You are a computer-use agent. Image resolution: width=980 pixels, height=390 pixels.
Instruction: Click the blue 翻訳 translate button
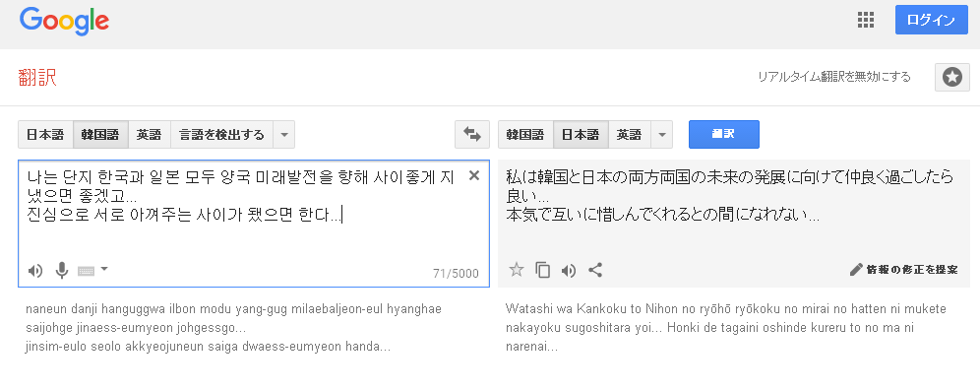pos(724,135)
